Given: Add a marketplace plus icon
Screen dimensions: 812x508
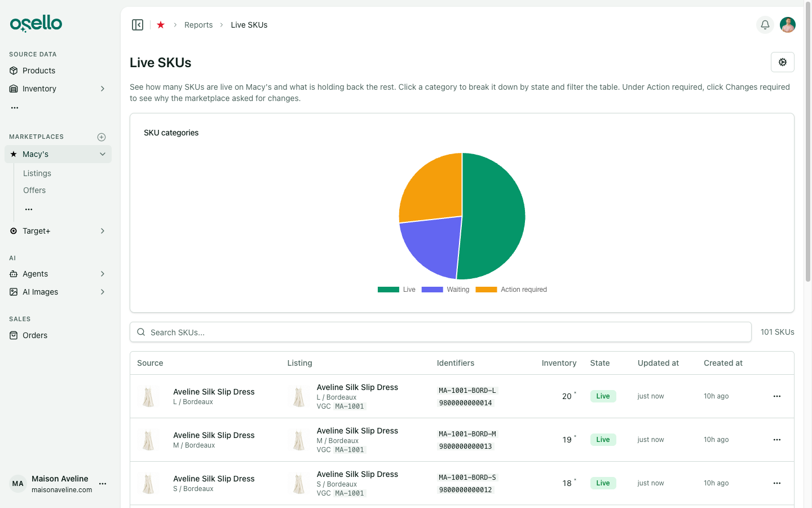Looking at the screenshot, I should (101, 137).
